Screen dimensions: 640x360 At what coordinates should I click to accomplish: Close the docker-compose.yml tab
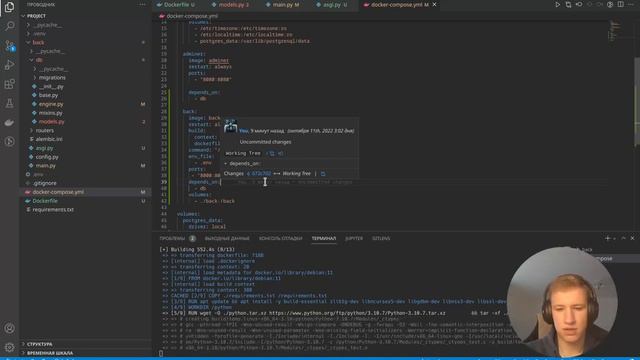point(434,4)
